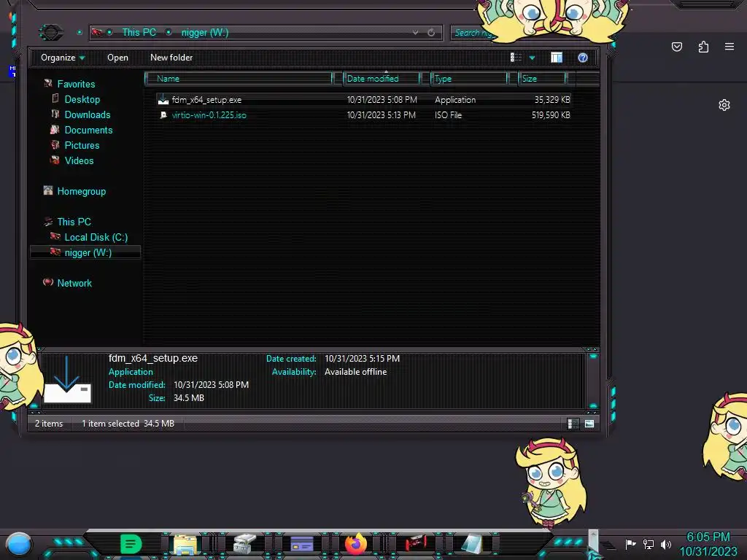Switch to Firefox from the taskbar

[356, 544]
